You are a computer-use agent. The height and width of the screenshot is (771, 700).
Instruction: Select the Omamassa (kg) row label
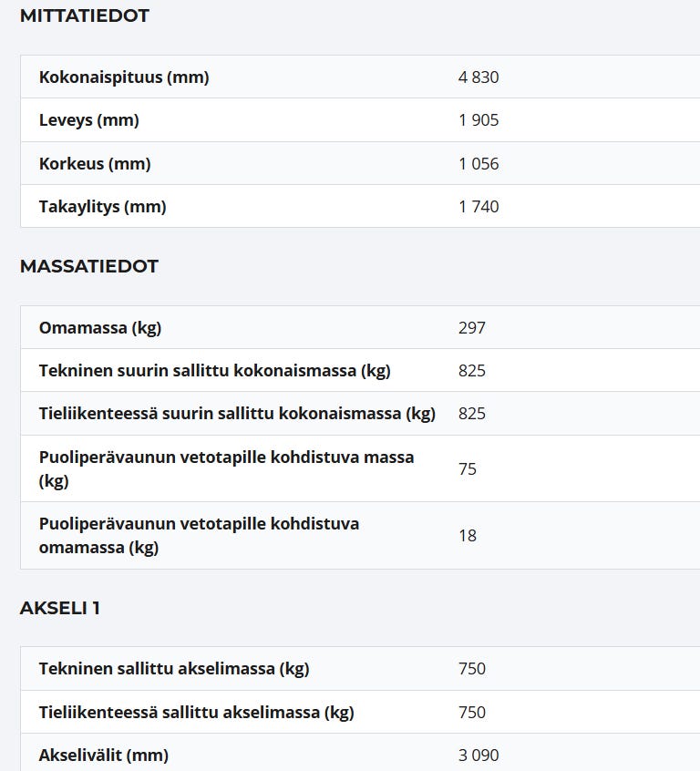100,328
